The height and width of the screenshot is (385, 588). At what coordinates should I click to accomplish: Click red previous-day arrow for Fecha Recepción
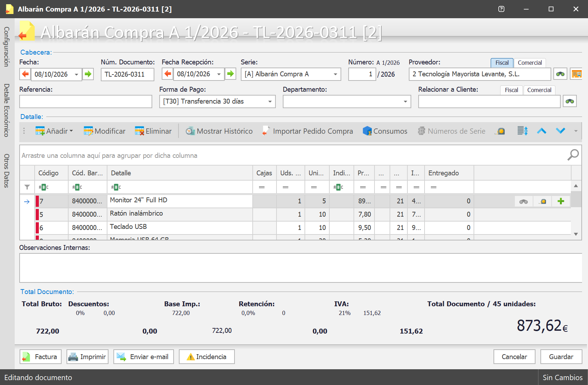point(168,74)
